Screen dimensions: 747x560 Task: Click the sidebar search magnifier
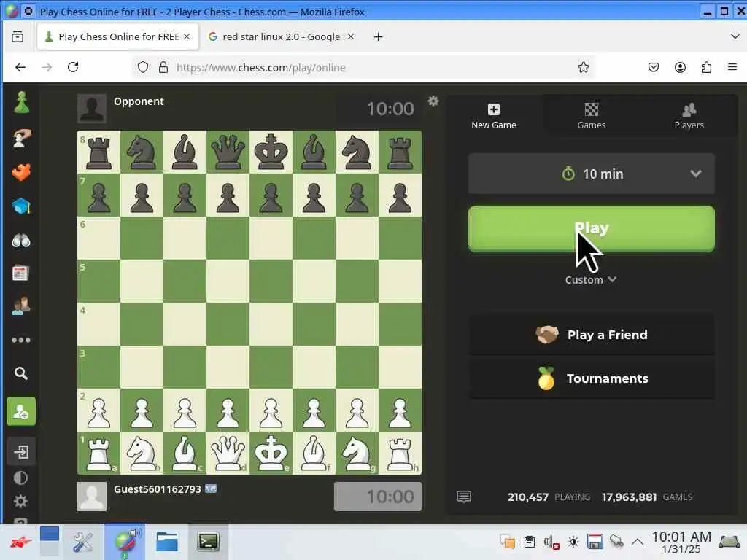pos(20,373)
